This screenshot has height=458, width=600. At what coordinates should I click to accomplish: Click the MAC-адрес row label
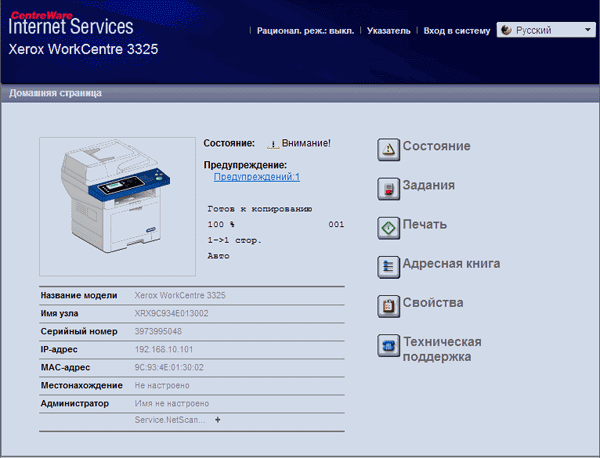(65, 367)
